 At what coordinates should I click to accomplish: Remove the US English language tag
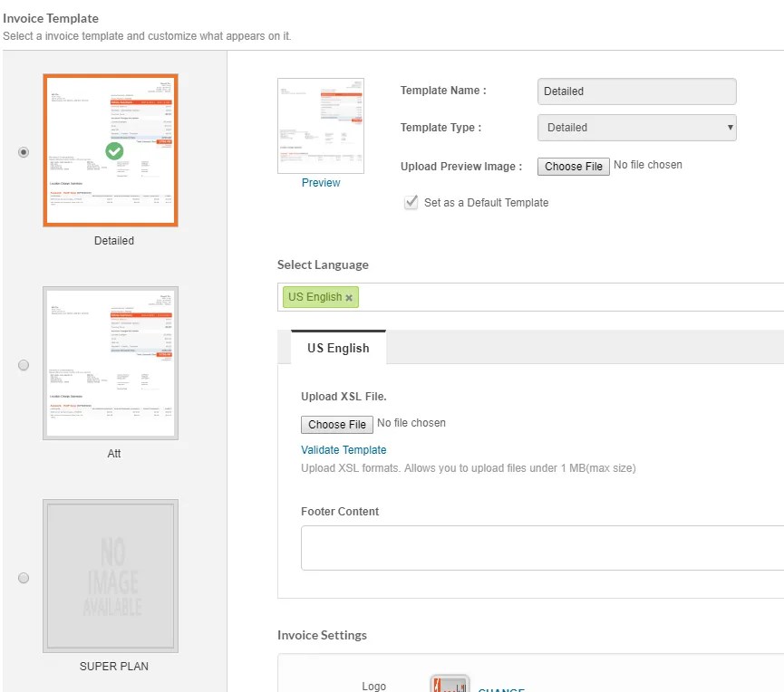349,298
